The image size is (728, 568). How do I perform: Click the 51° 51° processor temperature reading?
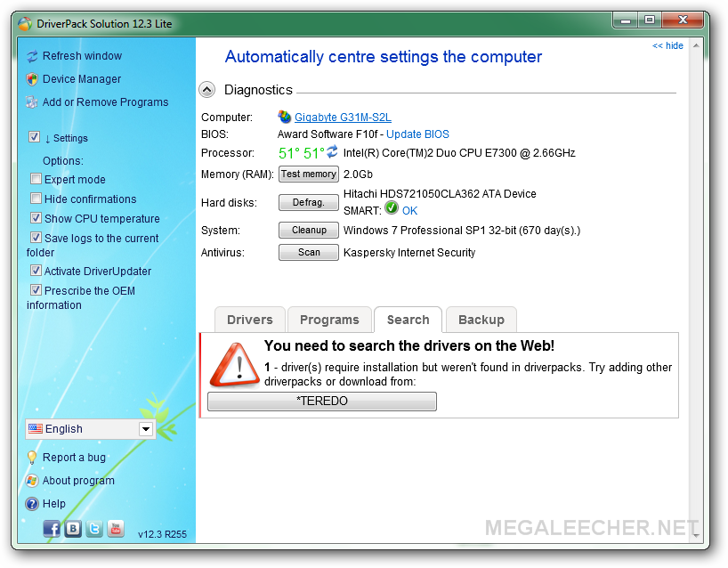[x=302, y=153]
